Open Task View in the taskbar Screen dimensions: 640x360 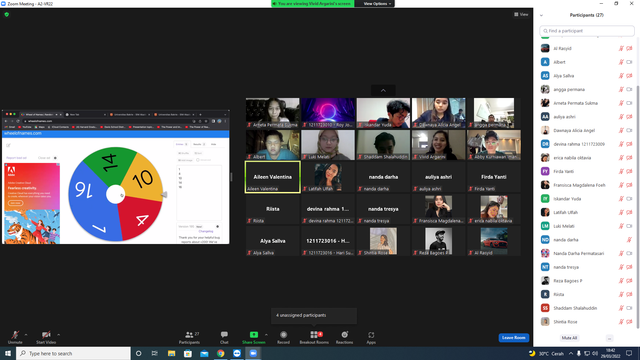point(155,353)
